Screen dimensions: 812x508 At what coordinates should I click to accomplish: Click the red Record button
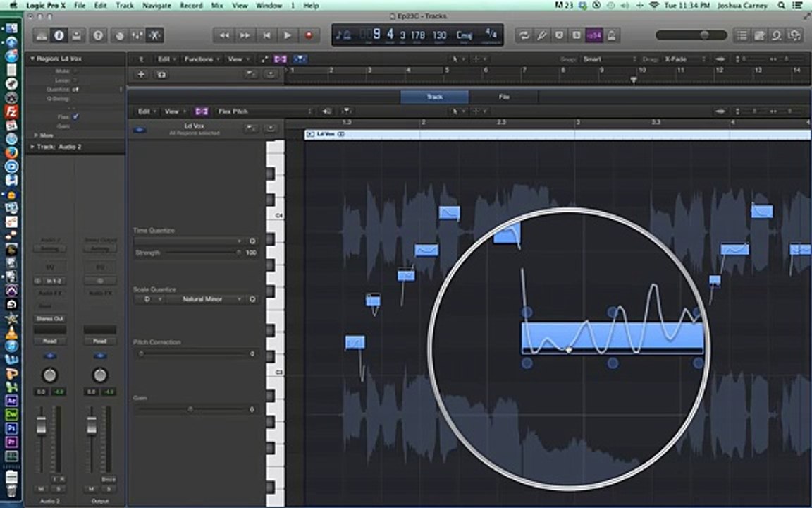309,35
